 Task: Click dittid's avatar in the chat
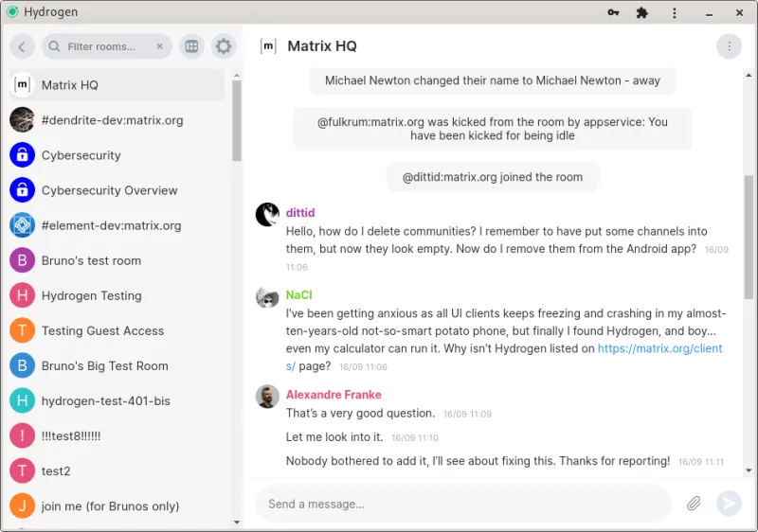point(267,215)
